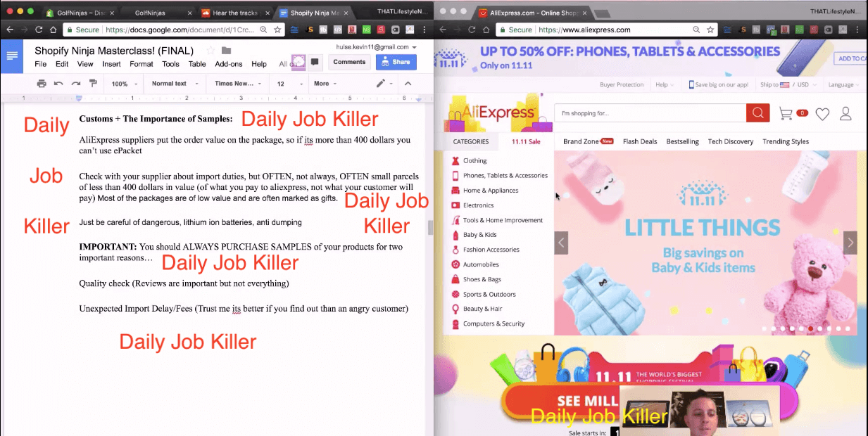Open the File menu in Docs
This screenshot has width=868, height=436.
(x=41, y=64)
